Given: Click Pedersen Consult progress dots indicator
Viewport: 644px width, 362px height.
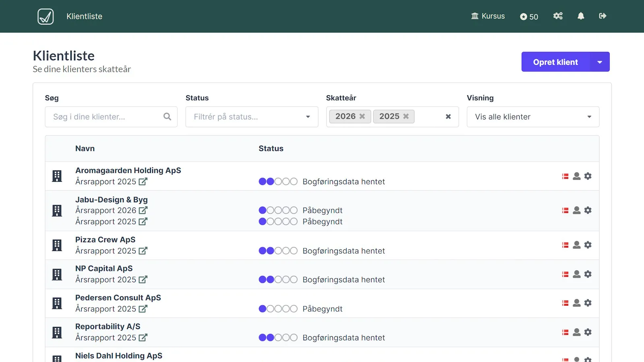Looking at the screenshot, I should click(278, 309).
